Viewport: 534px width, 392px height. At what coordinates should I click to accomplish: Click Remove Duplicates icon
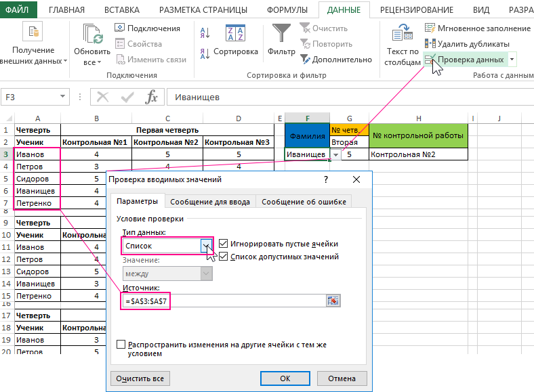(x=430, y=44)
